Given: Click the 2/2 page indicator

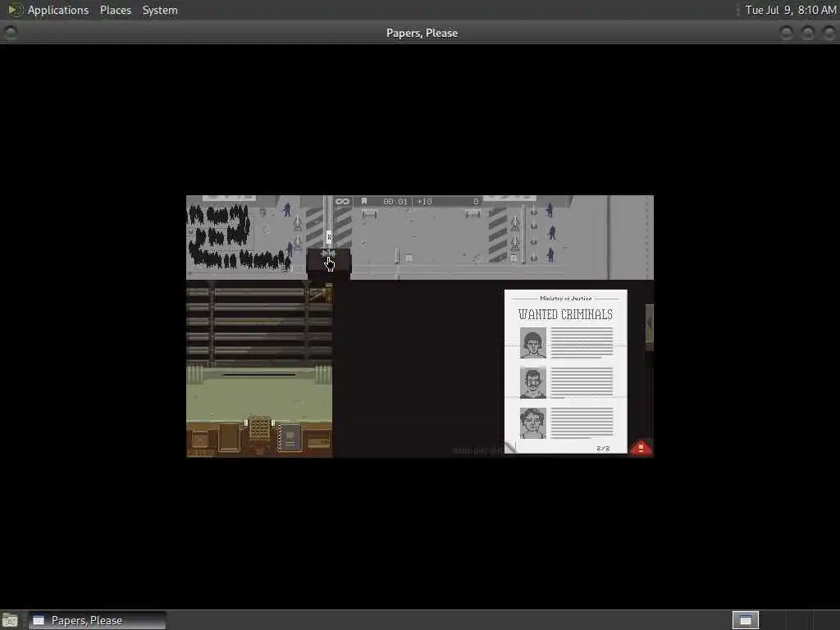Looking at the screenshot, I should point(603,448).
